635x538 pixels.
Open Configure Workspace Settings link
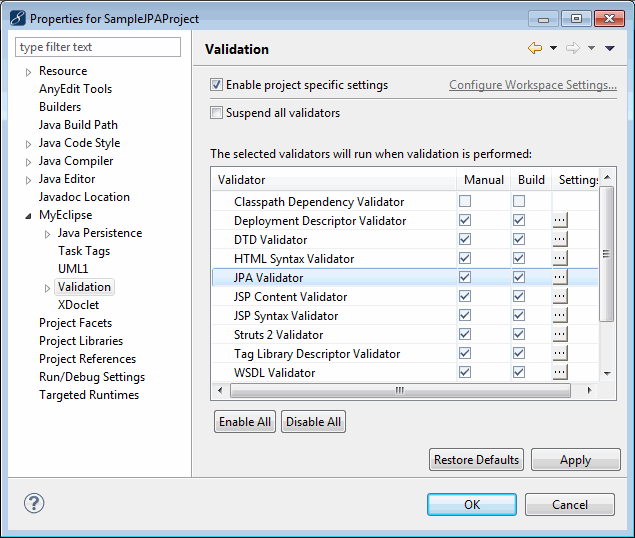click(x=532, y=85)
